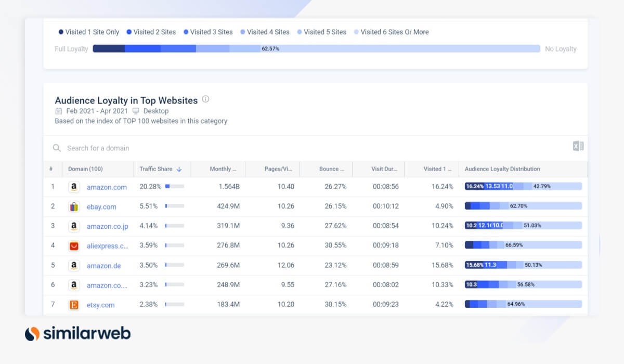Click Audience Loyalty Distribution column header
The height and width of the screenshot is (364, 624).
coord(502,169)
